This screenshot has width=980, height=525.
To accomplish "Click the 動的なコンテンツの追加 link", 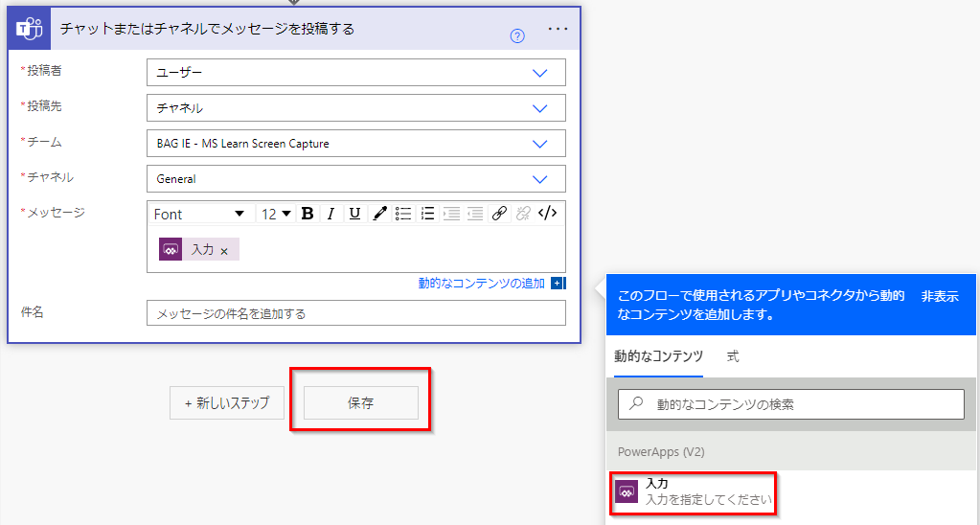I will (481, 284).
